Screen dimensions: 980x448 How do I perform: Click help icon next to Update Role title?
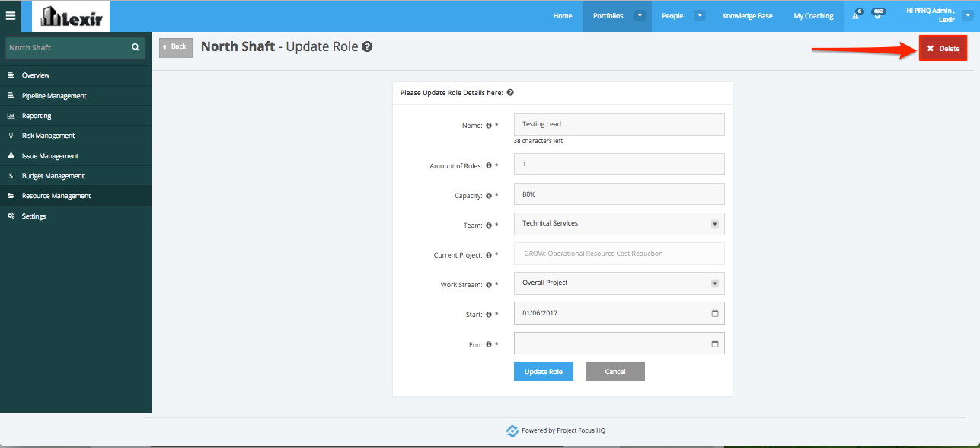(367, 46)
